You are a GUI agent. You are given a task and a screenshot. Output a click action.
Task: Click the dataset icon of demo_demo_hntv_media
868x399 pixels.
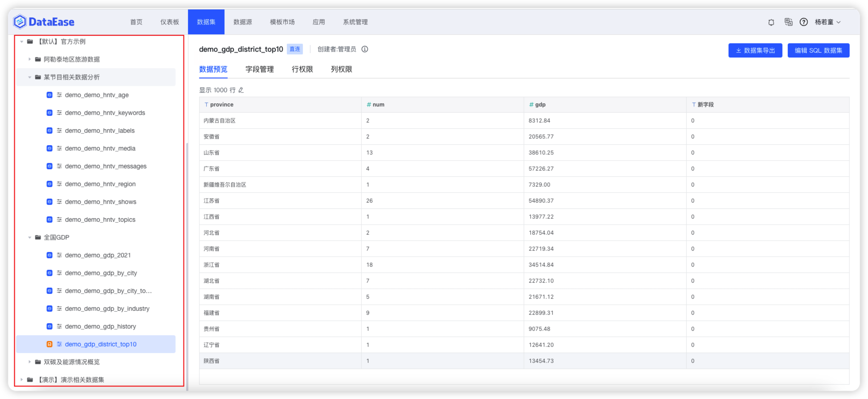[x=49, y=148]
